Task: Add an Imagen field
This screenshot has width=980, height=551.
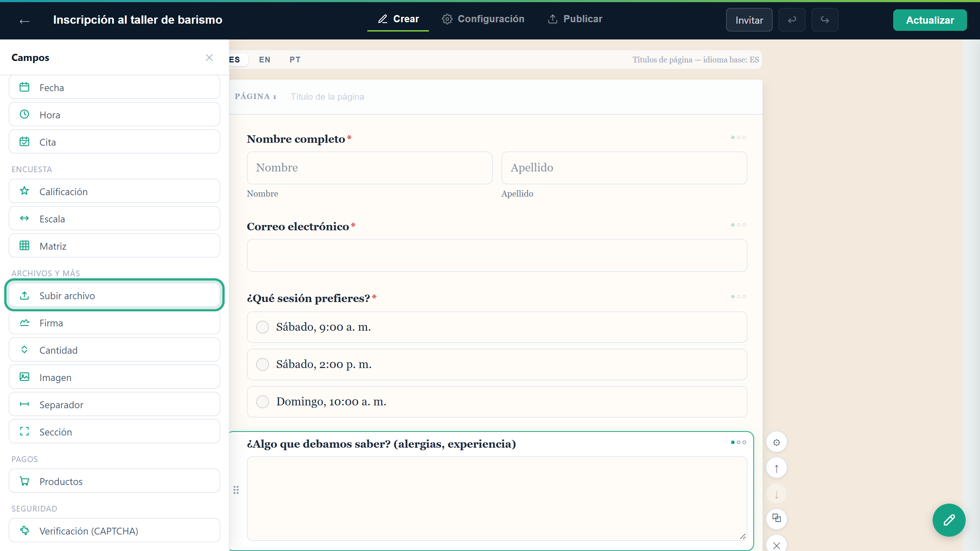Action: click(114, 377)
